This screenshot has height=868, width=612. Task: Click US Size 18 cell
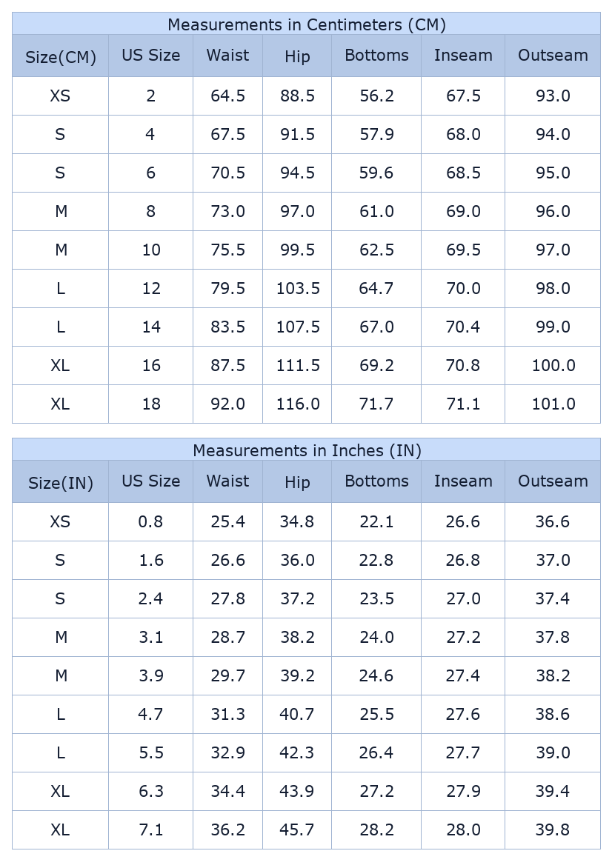(x=150, y=404)
